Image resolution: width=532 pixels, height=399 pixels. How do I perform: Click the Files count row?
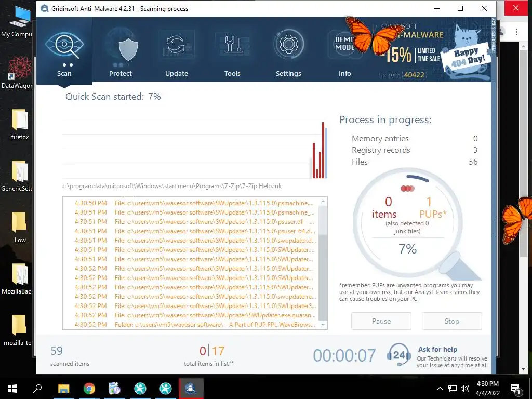415,162
